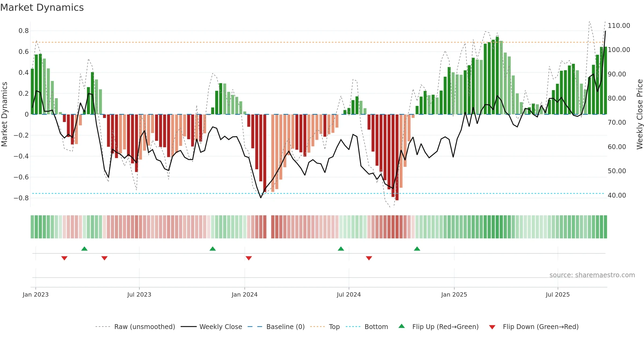Click the vertical Market Dynamics left axis title
Image resolution: width=644 pixels, height=362 pixels.
pyautogui.click(x=4, y=114)
